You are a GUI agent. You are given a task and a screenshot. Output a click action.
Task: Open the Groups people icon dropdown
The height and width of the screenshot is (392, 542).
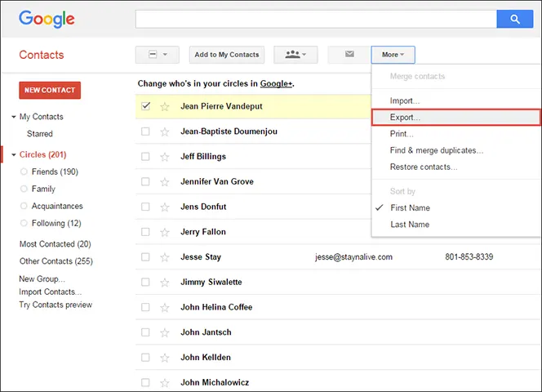click(x=295, y=55)
